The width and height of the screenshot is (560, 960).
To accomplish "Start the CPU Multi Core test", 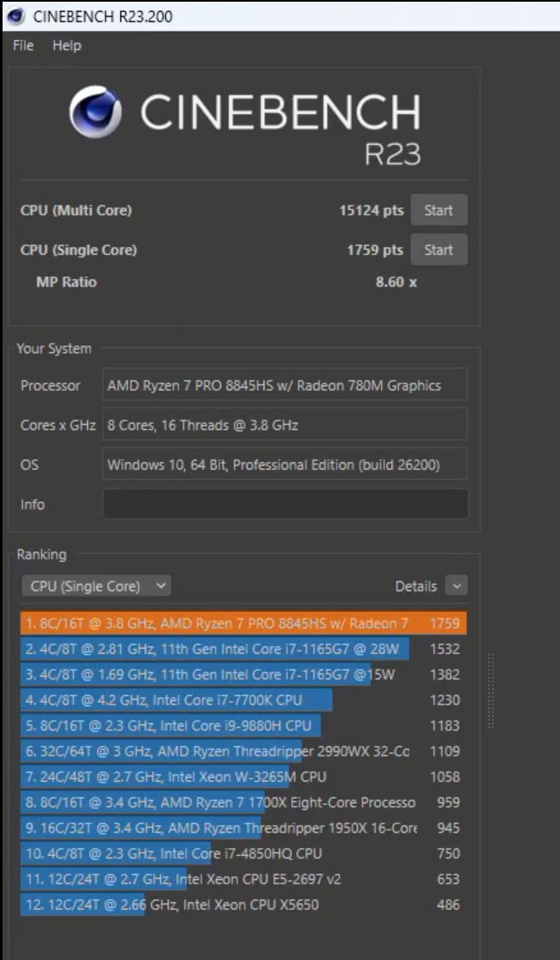I will [438, 211].
